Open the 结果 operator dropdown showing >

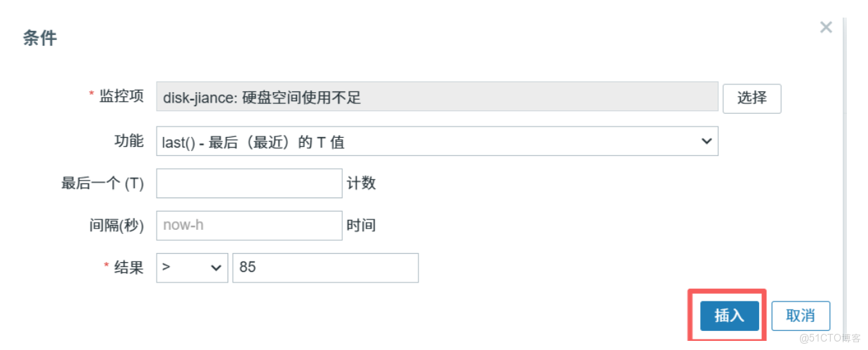click(192, 268)
